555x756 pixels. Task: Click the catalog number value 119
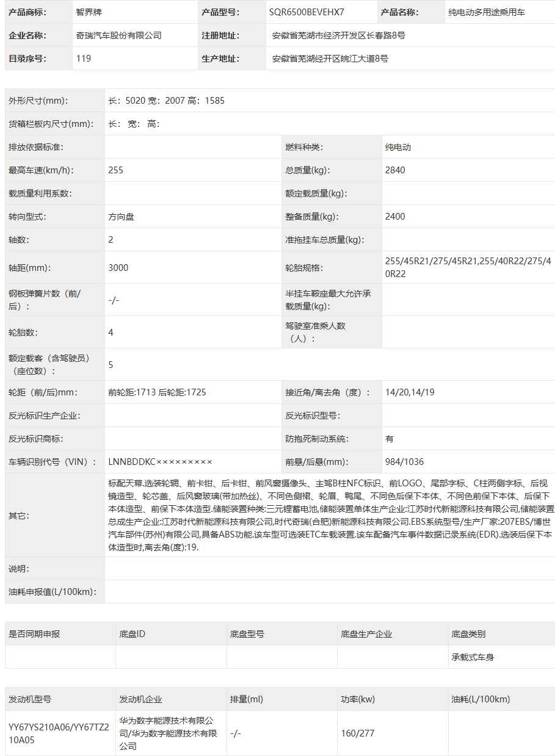point(84,59)
